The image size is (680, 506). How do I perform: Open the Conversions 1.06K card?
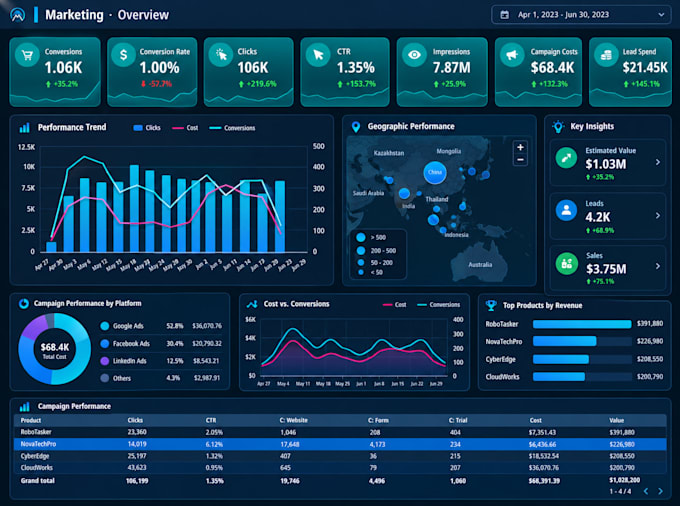pos(55,72)
